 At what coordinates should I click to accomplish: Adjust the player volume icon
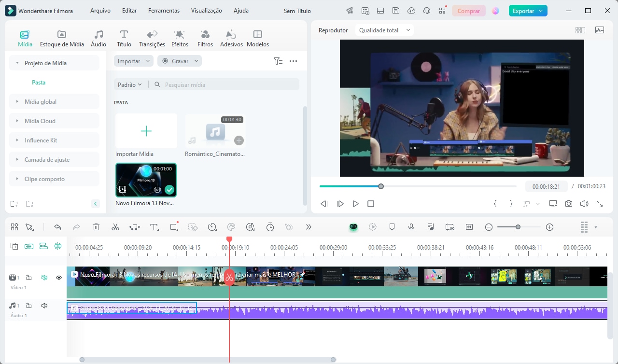[x=584, y=204]
